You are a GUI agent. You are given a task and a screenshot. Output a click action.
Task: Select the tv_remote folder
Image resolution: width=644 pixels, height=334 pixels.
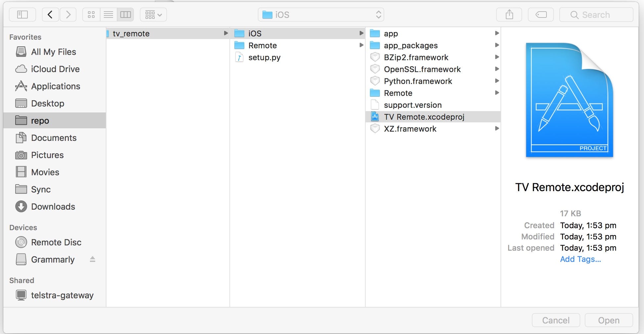168,33
